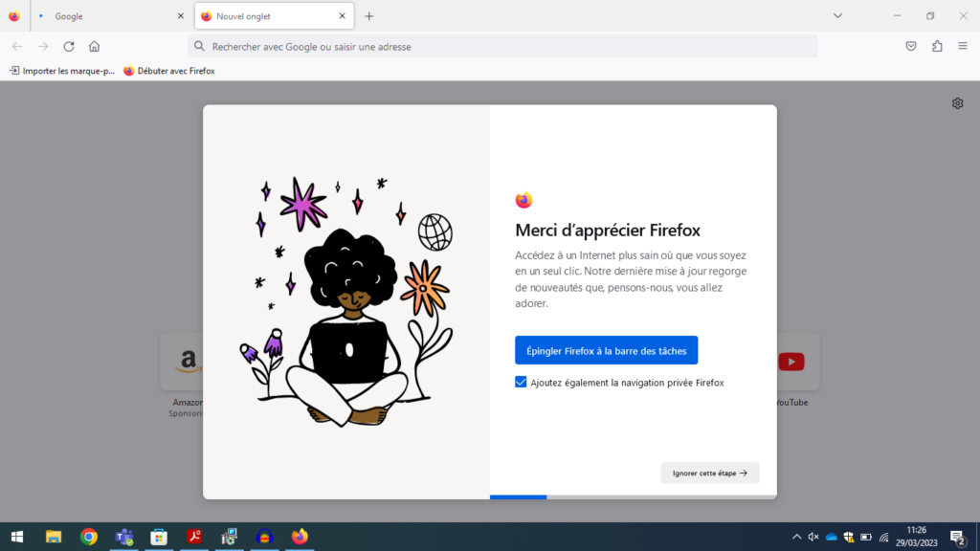Click the onboarding progress bar
This screenshot has width=980, height=551.
tap(633, 496)
